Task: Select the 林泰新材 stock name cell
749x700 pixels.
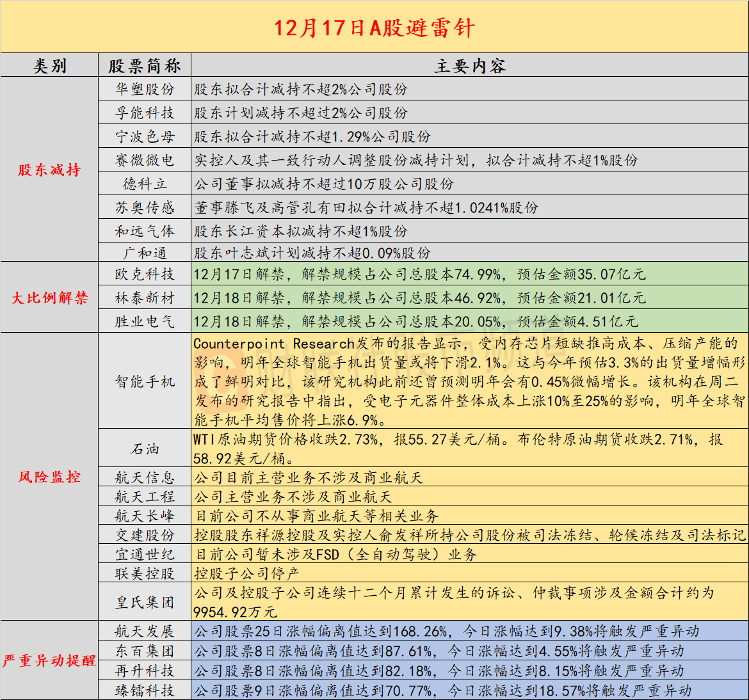Action: tap(145, 298)
